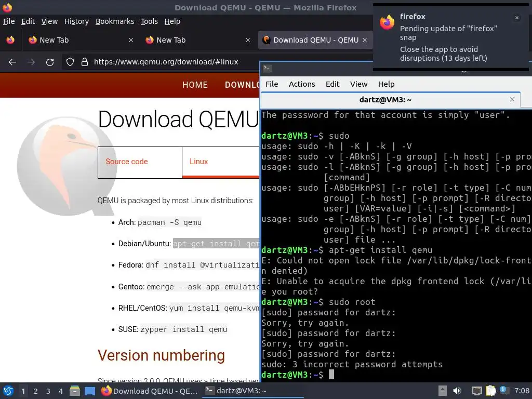Click the Firefox View icon in the tab bar
This screenshot has width=532, height=399.
[10, 40]
